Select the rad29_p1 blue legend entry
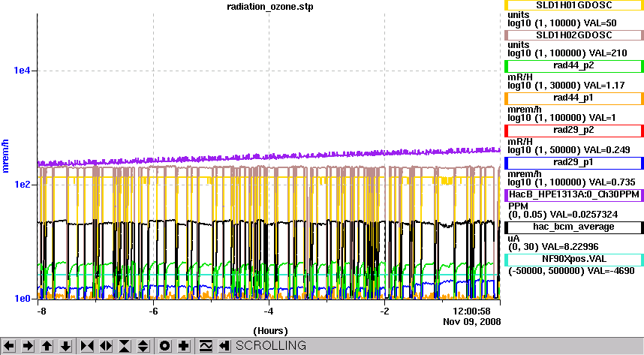 click(x=573, y=163)
